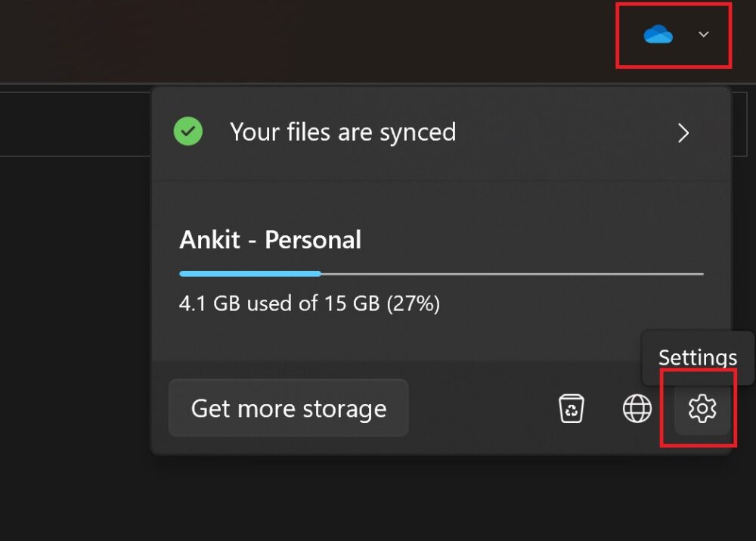Click the Settings tooltip label
The width and height of the screenshot is (756, 541).
click(x=697, y=357)
